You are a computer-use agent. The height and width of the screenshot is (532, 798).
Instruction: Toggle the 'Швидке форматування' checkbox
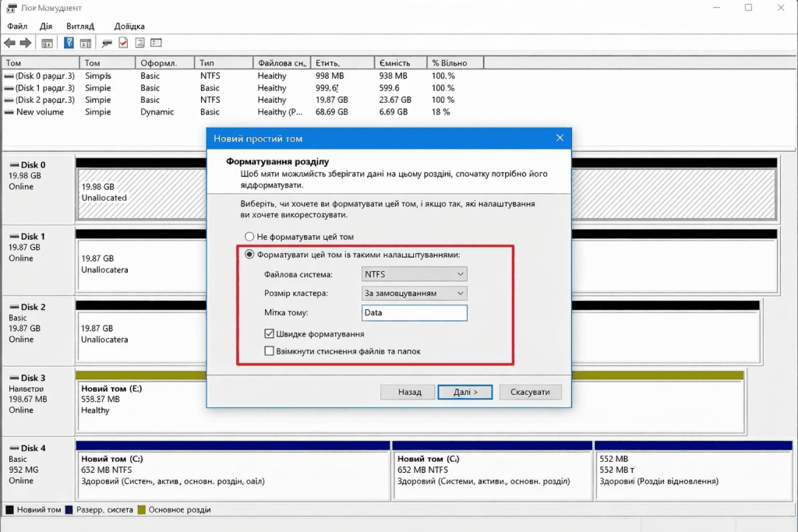pyautogui.click(x=270, y=333)
